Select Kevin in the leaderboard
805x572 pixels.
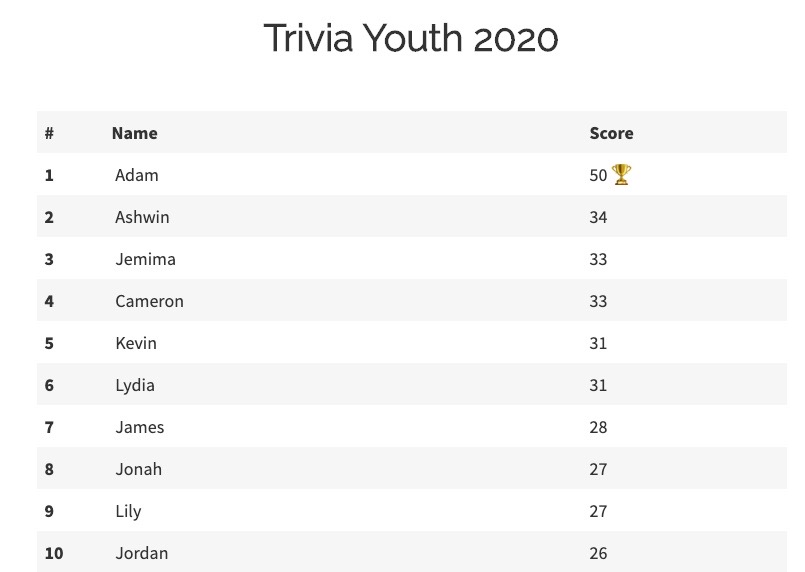pos(136,343)
